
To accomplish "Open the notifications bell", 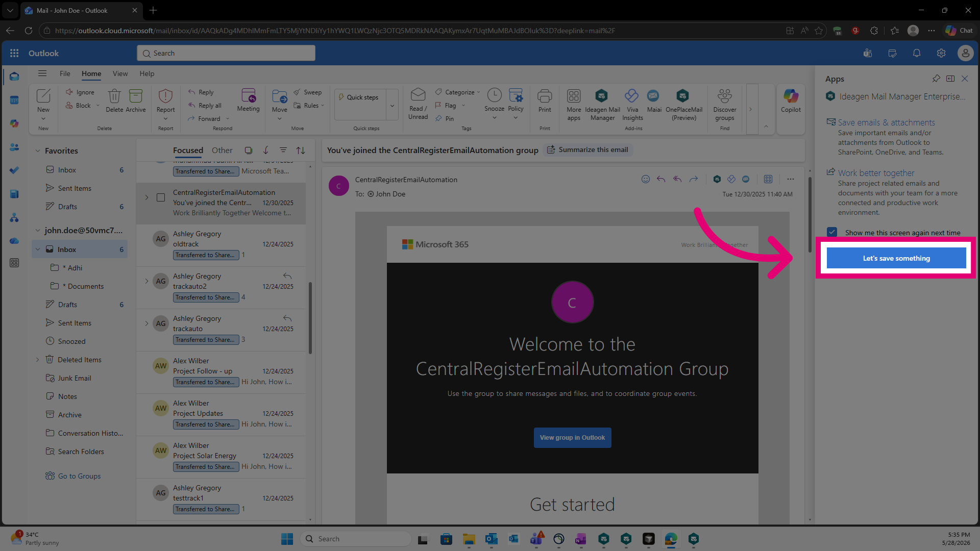I will click(917, 53).
